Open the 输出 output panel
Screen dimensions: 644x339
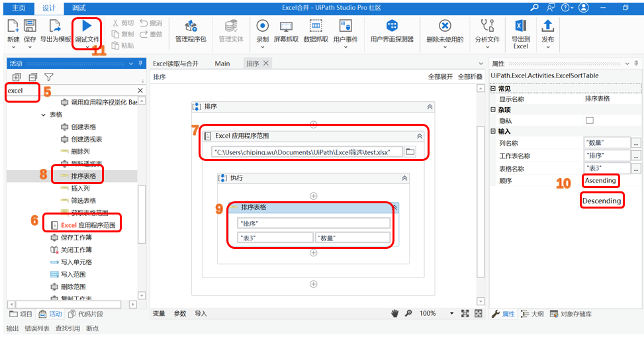13,328
